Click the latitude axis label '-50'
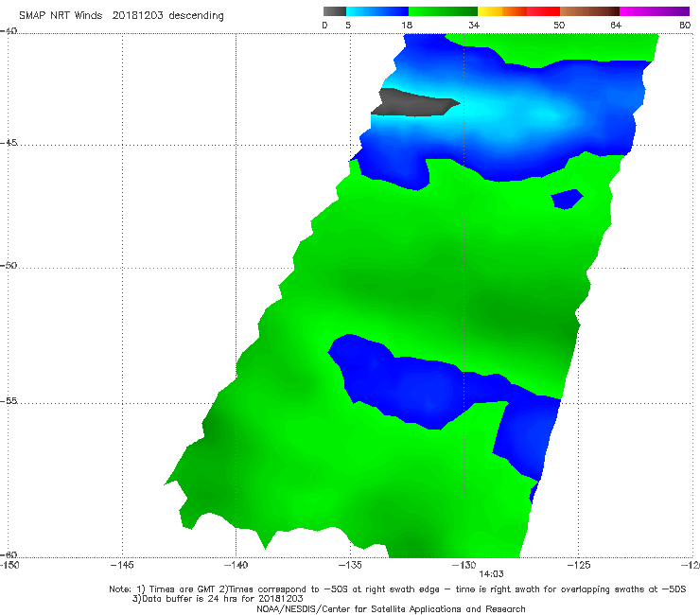The image size is (700, 615). coord(9,265)
